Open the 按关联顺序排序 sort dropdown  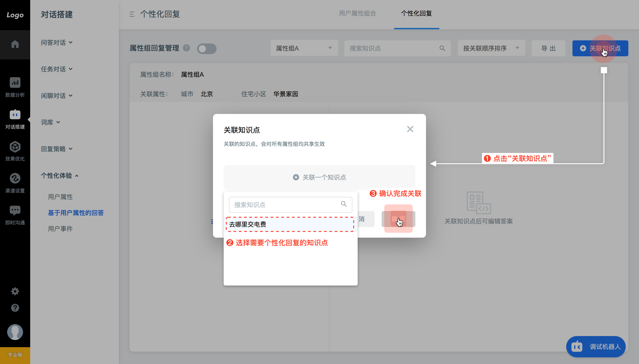[491, 48]
